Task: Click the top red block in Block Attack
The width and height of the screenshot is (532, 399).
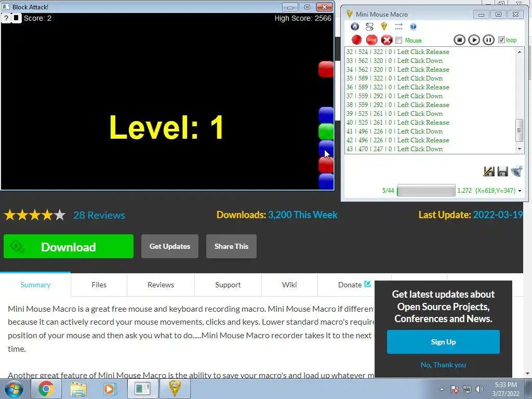Action: (326, 69)
